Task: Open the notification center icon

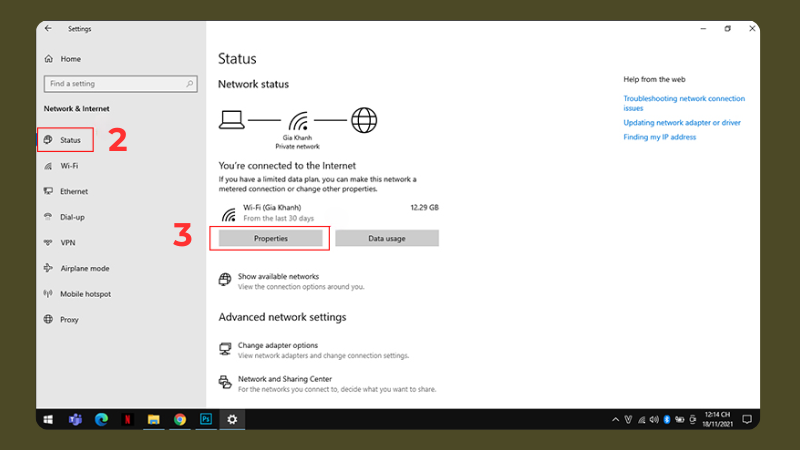Action: 747,419
